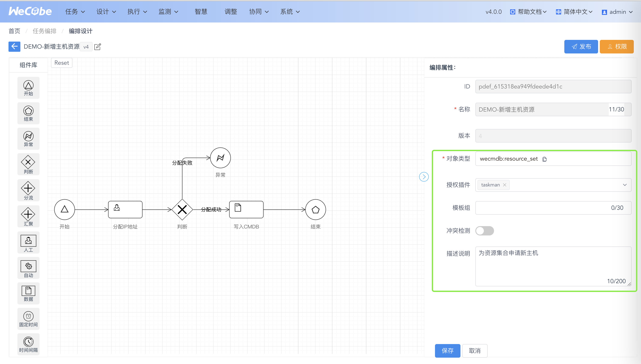Click the 权限 permissions button
This screenshot has height=364, width=641.
(x=617, y=46)
